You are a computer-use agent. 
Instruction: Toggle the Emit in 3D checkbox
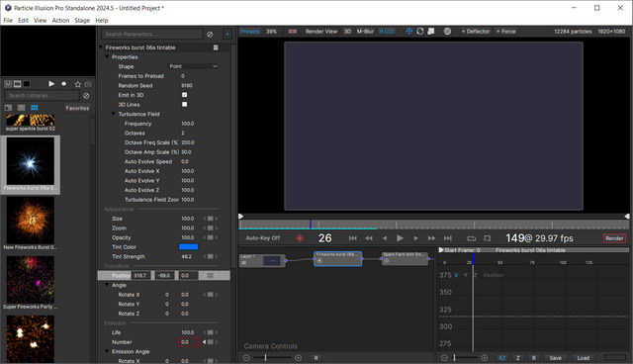click(x=185, y=95)
